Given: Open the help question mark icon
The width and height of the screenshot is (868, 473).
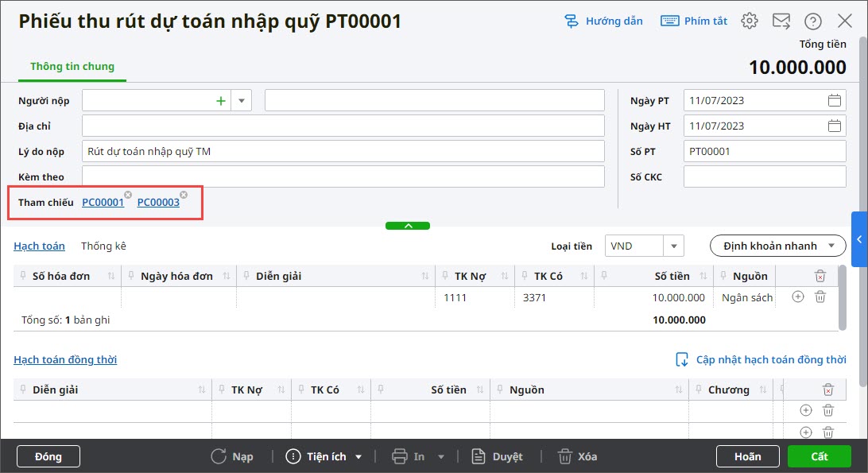Looking at the screenshot, I should 812,21.
